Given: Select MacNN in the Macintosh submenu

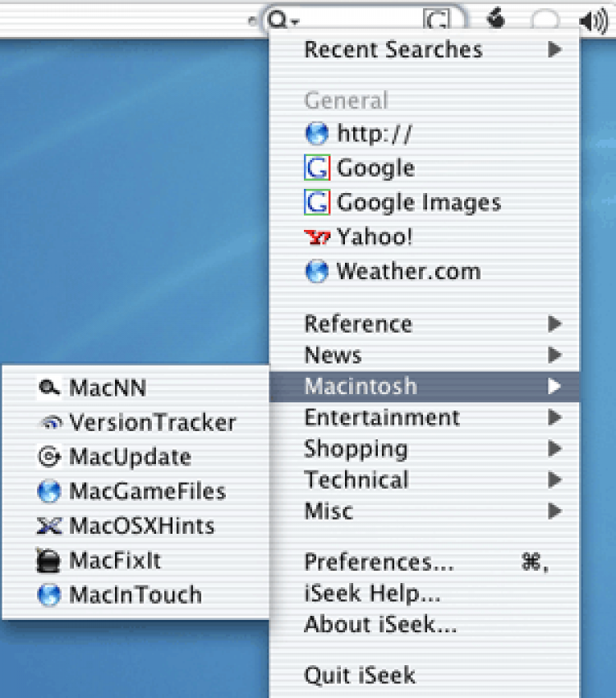Looking at the screenshot, I should pyautogui.click(x=136, y=388).
